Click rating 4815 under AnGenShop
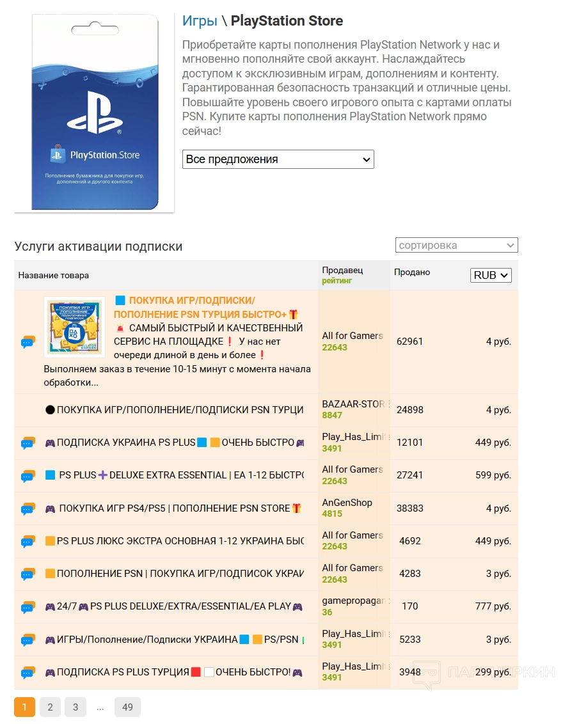This screenshot has height=724, width=588. (x=332, y=514)
